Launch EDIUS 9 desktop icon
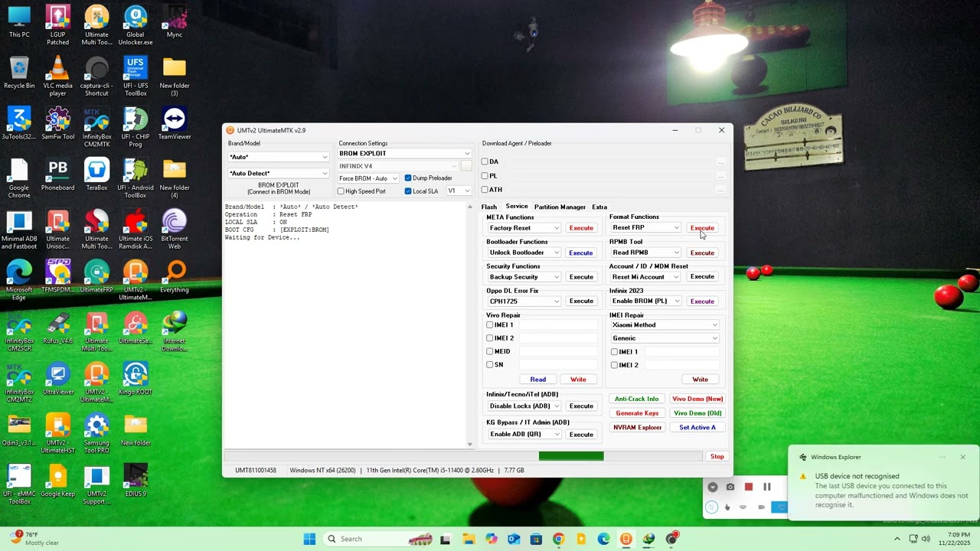This screenshot has width=980, height=551. point(136,481)
